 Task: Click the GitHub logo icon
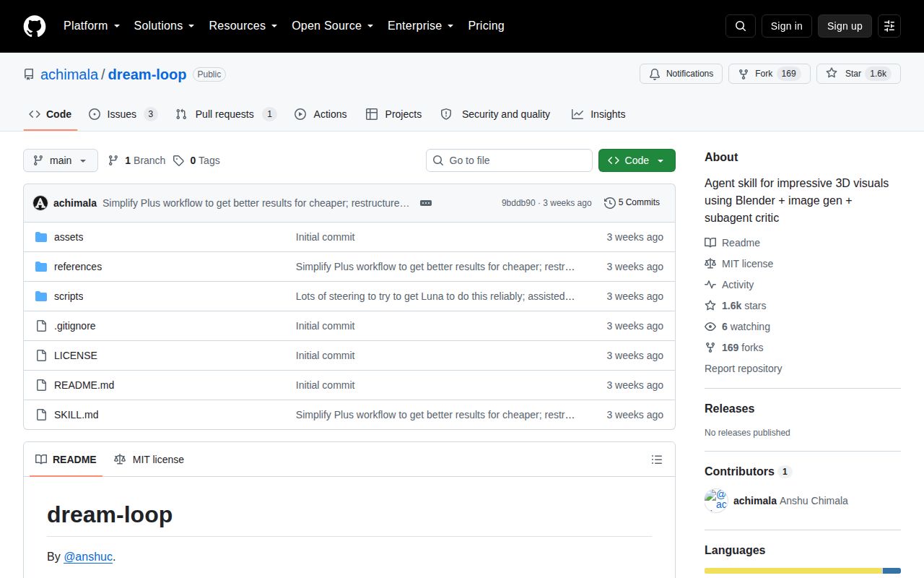[35, 26]
